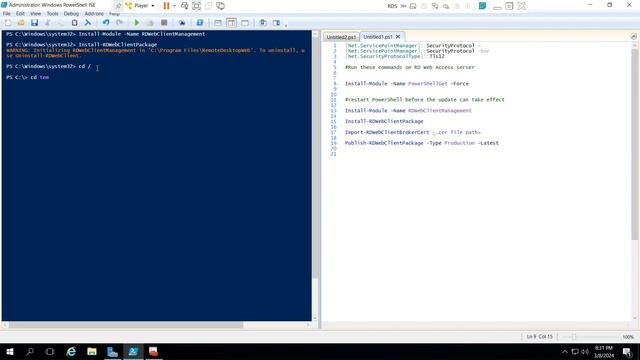Click the Paste clipboard toolbar icon
The height and width of the screenshot is (360, 640).
pyautogui.click(x=74, y=23)
